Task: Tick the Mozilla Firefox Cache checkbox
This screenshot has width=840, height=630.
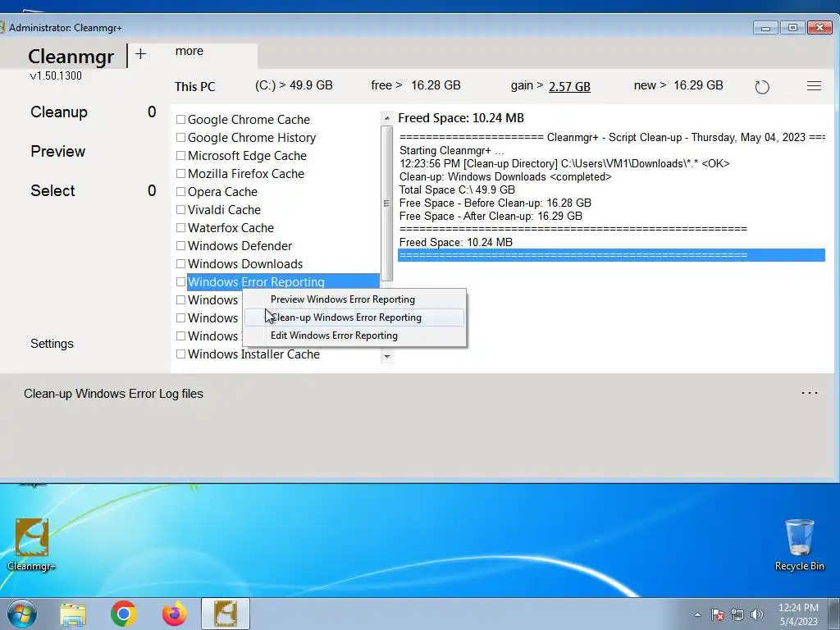Action: pos(181,174)
